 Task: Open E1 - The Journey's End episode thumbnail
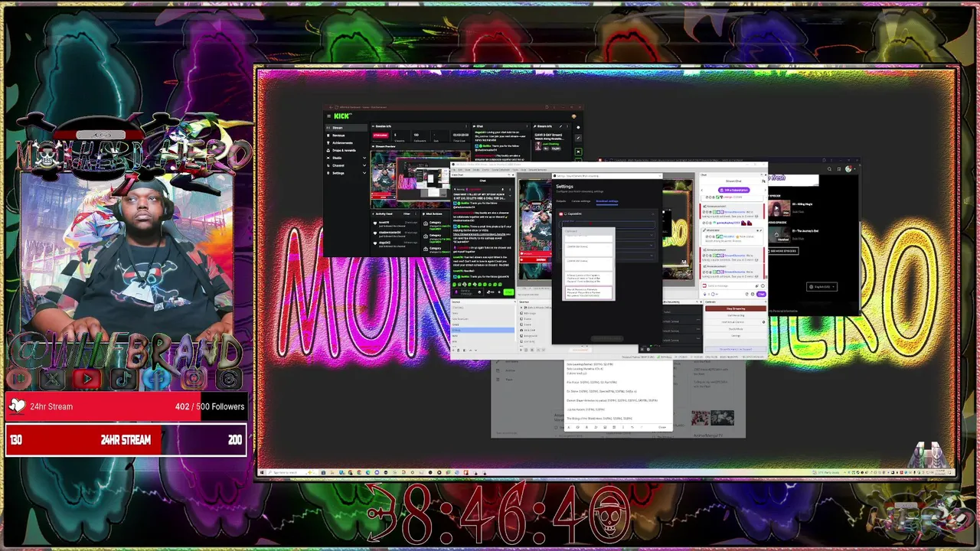pos(779,235)
